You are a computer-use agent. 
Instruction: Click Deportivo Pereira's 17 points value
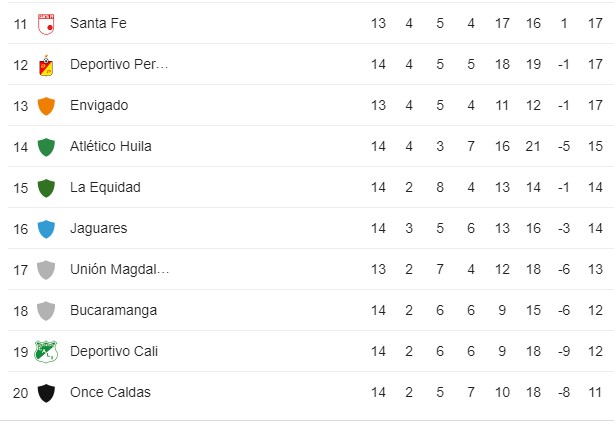click(x=595, y=64)
